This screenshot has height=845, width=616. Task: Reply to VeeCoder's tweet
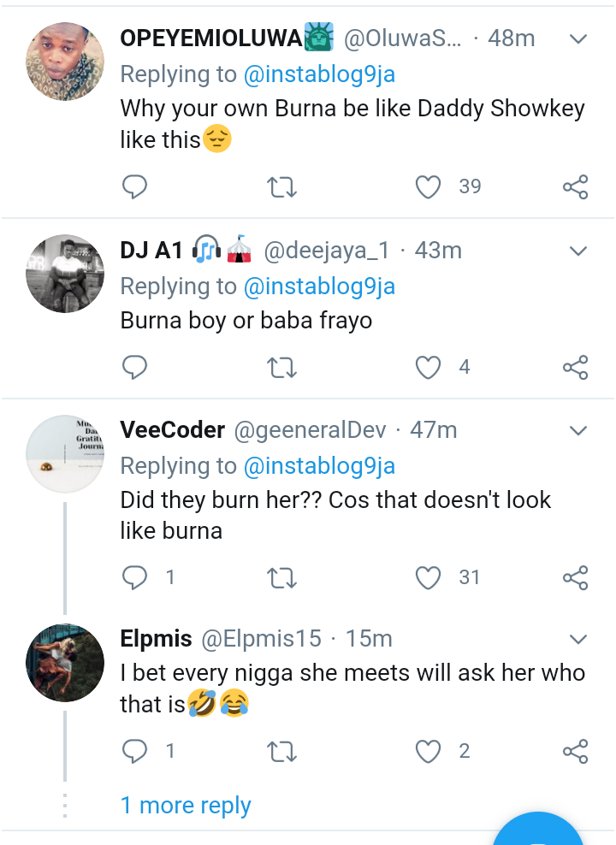click(x=134, y=578)
